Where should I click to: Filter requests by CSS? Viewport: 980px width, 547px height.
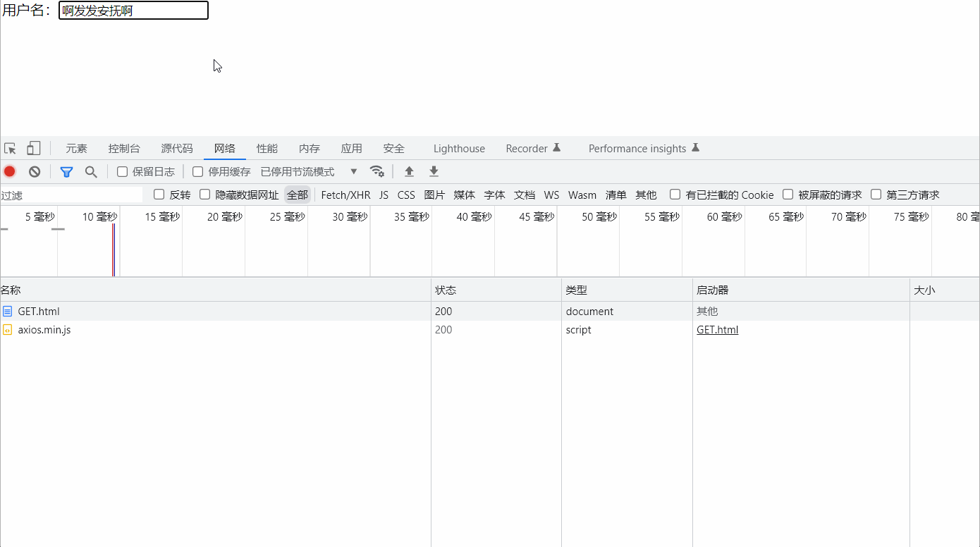click(406, 195)
